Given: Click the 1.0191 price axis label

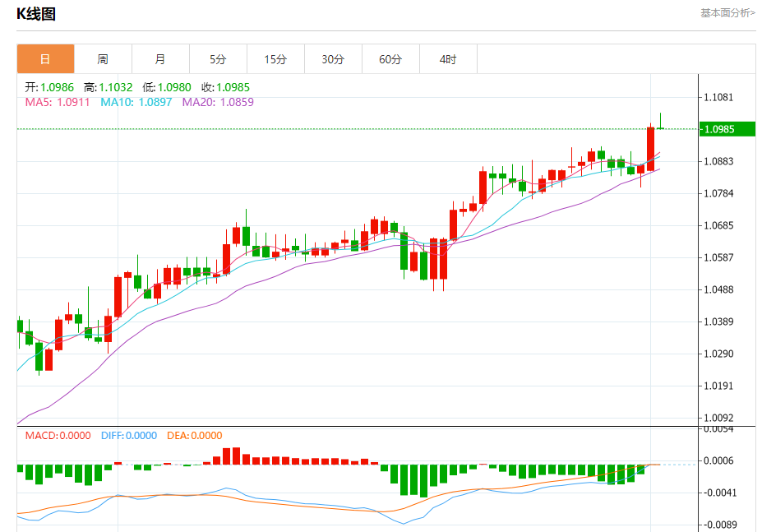Looking at the screenshot, I should 718,386.
